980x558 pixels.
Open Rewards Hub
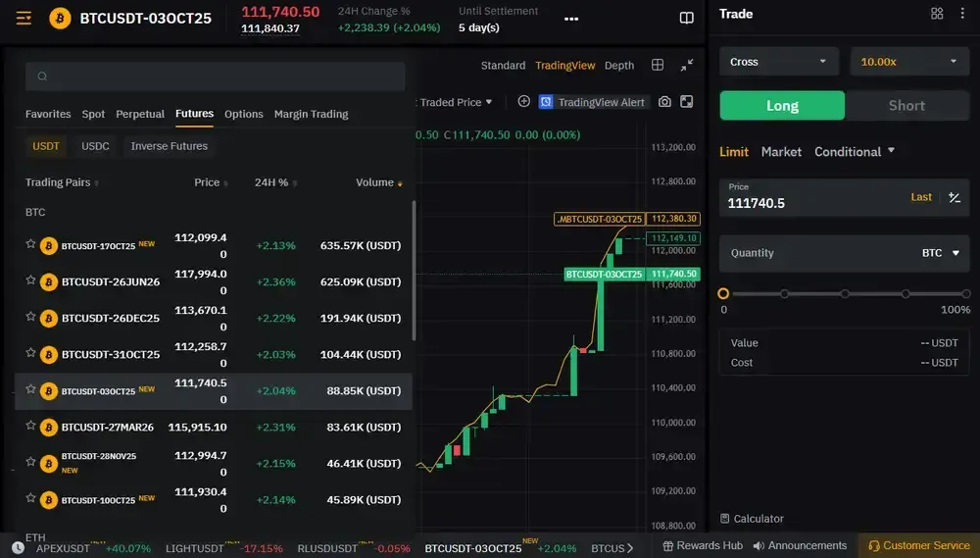(x=703, y=545)
